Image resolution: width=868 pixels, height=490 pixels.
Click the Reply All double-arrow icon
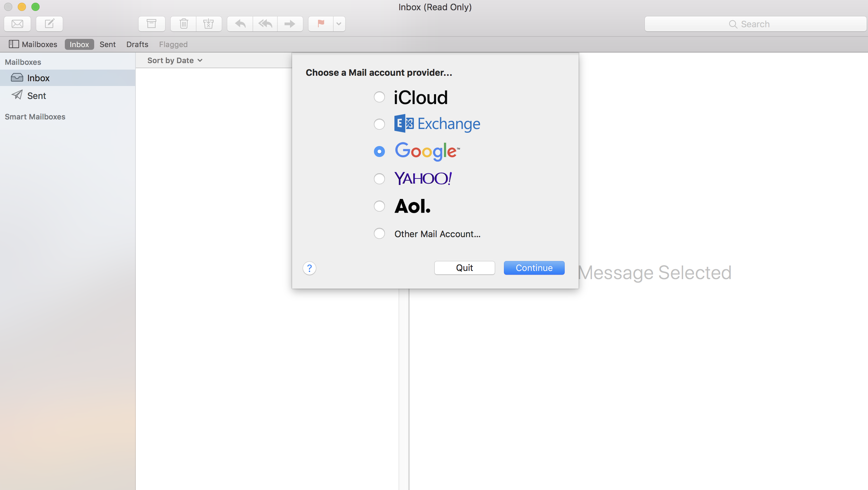point(265,24)
